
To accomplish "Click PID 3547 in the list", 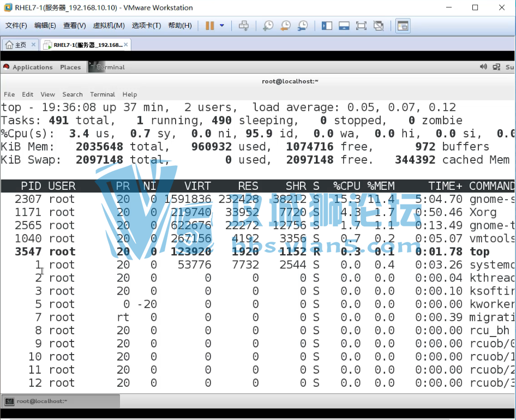I will pos(28,252).
